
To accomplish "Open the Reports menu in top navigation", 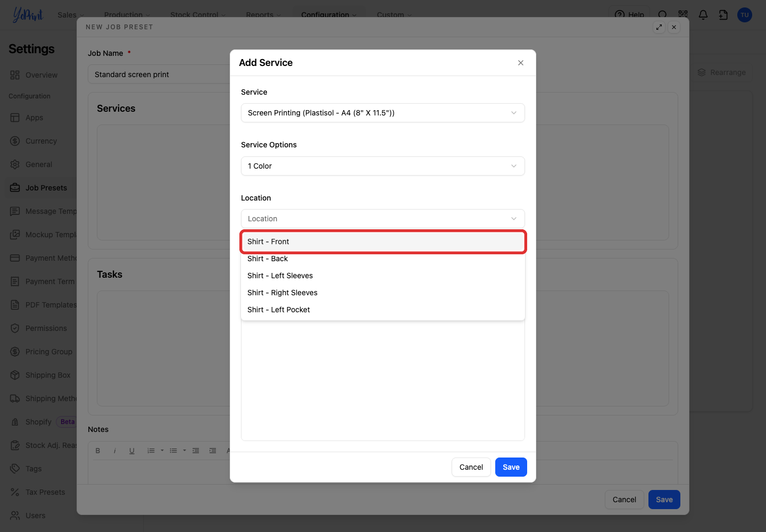I will pos(263,15).
